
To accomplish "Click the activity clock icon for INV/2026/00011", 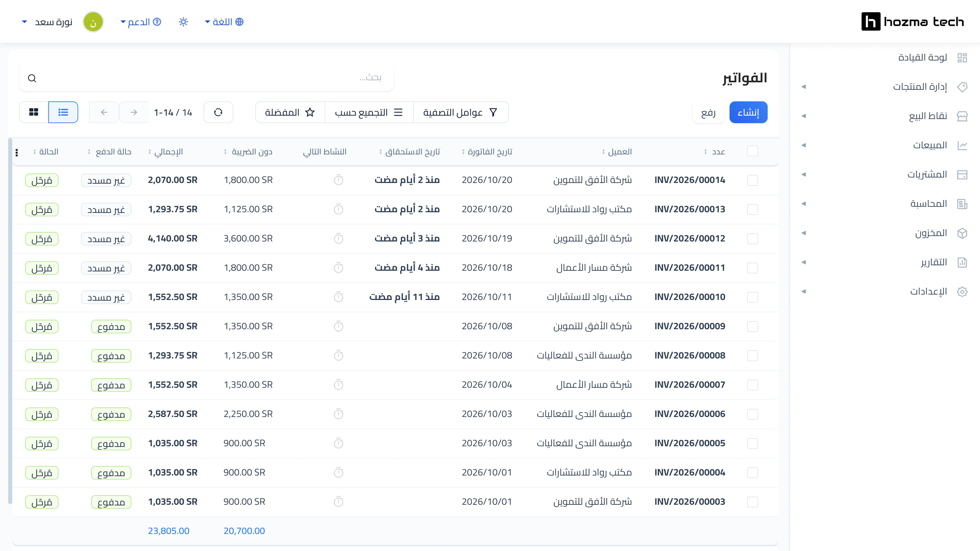I will [x=338, y=268].
